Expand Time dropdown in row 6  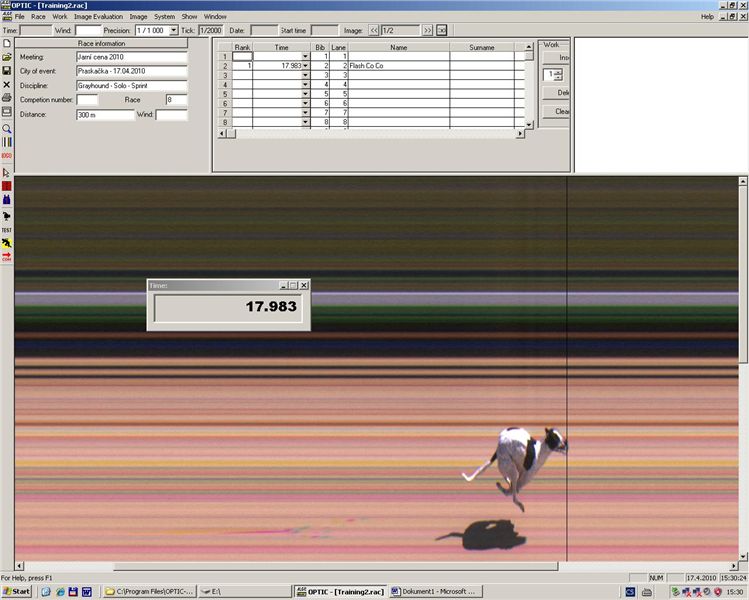coord(305,103)
